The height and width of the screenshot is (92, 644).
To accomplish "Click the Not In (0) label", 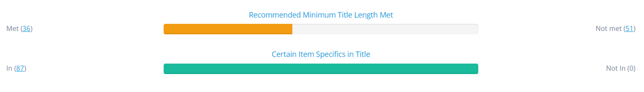I will pyautogui.click(x=621, y=68).
